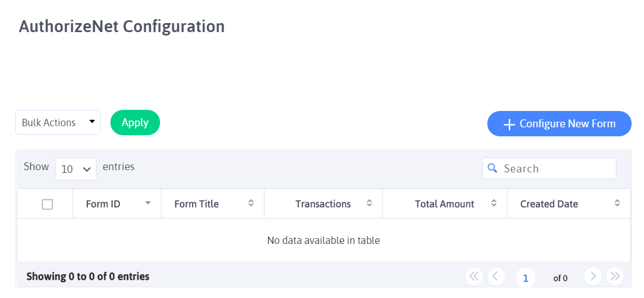Viewport: 644px width, 298px height.
Task: Toggle Form ID sort direction arrow
Action: [x=148, y=203]
